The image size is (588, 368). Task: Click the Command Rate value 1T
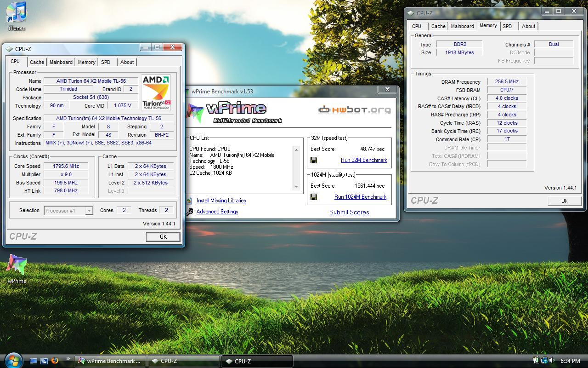click(507, 139)
